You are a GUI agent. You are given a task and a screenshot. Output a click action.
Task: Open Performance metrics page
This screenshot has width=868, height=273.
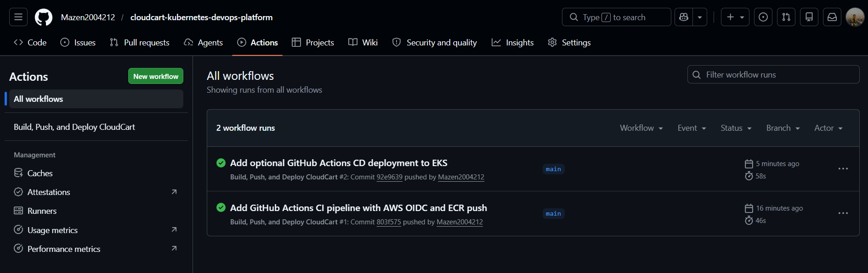coord(96,249)
